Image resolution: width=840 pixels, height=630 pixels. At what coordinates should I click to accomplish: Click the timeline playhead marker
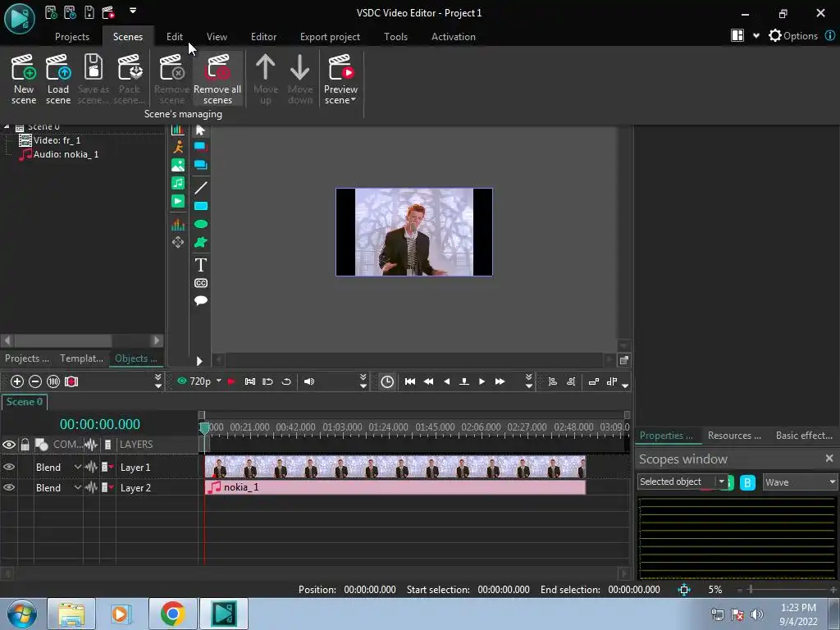[204, 428]
